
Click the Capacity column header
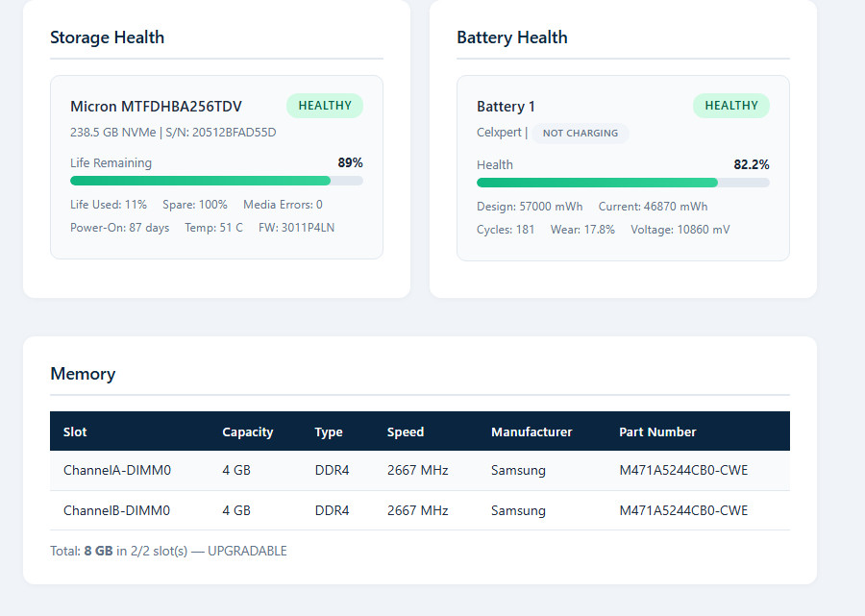point(248,432)
